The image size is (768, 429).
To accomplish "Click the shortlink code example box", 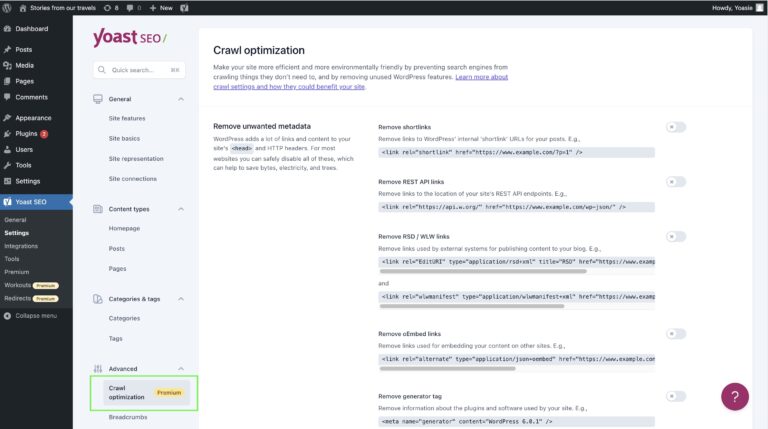I will [516, 153].
